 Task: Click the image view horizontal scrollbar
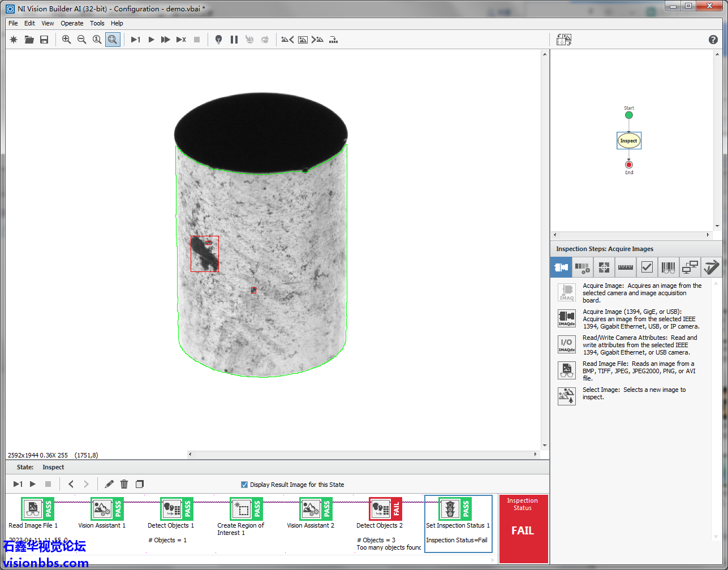click(x=362, y=454)
